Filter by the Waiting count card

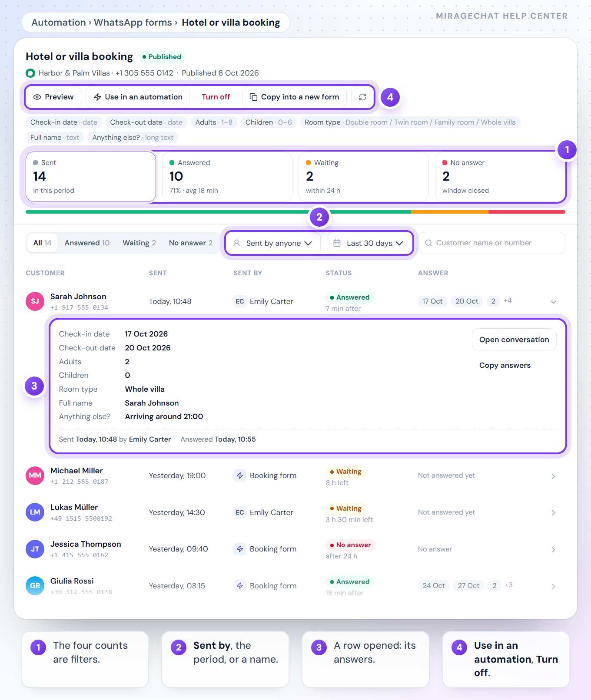click(364, 176)
